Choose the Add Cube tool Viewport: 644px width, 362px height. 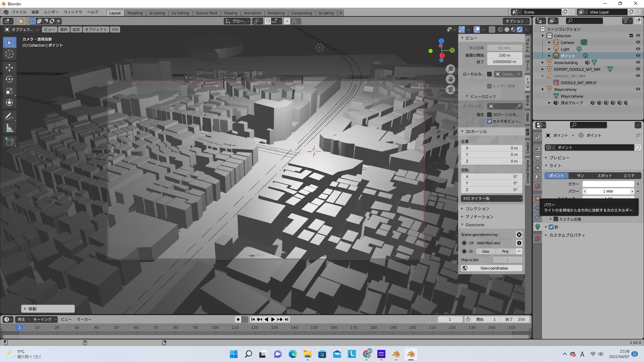(x=9, y=142)
